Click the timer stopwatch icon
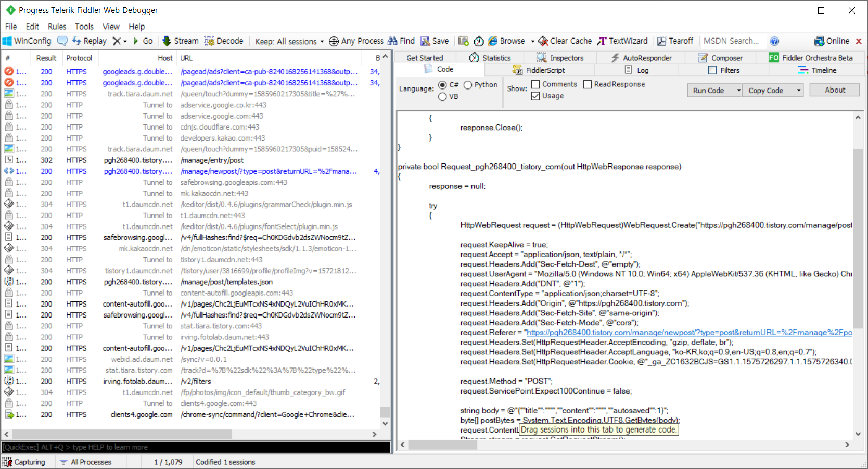 coord(479,41)
